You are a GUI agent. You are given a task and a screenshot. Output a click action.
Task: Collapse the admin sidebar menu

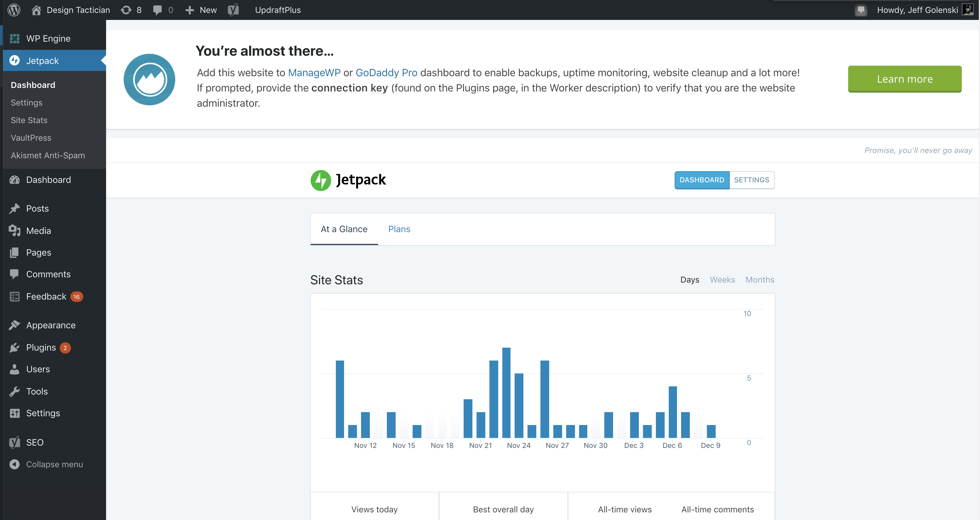pos(55,465)
